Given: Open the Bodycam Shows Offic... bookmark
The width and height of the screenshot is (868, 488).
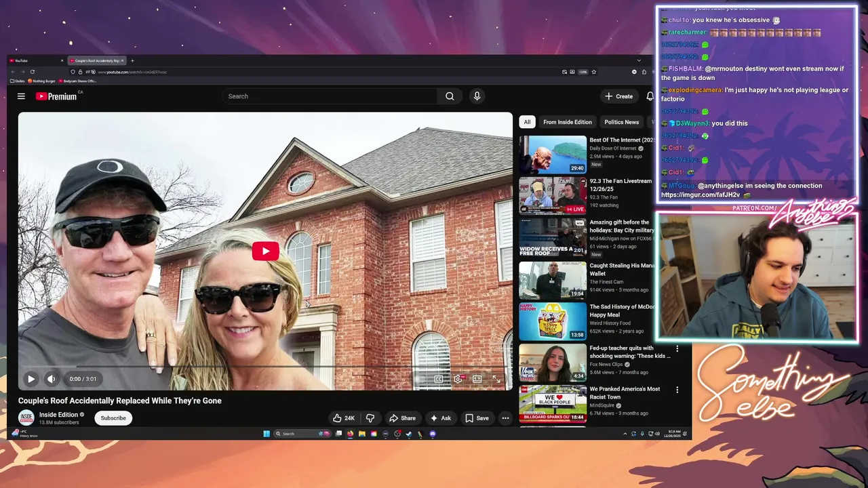Looking at the screenshot, I should click(78, 81).
